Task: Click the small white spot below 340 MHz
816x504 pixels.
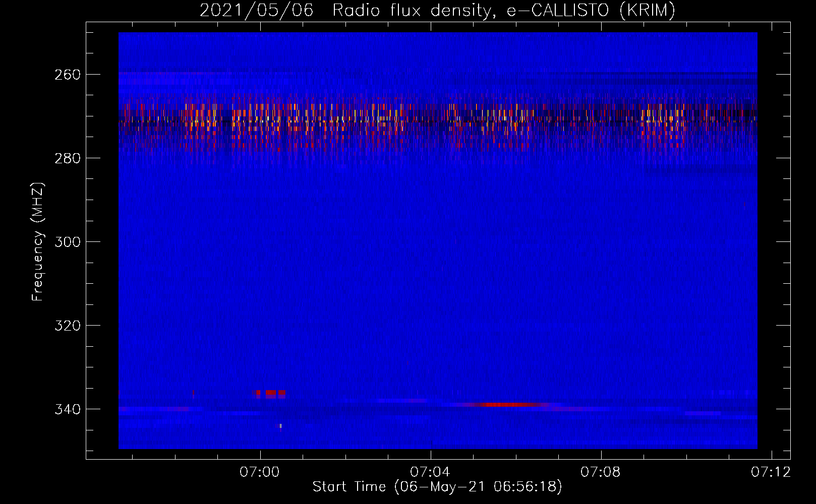Action: (280, 426)
